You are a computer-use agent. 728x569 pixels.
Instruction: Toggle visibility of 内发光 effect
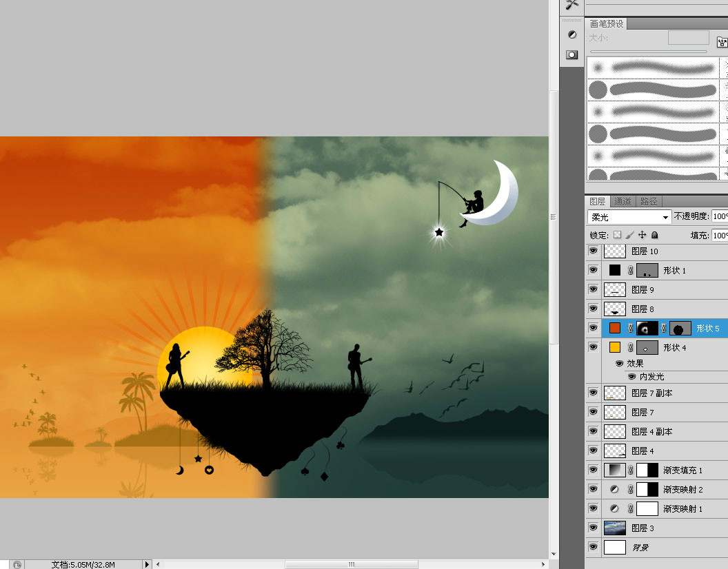click(631, 376)
